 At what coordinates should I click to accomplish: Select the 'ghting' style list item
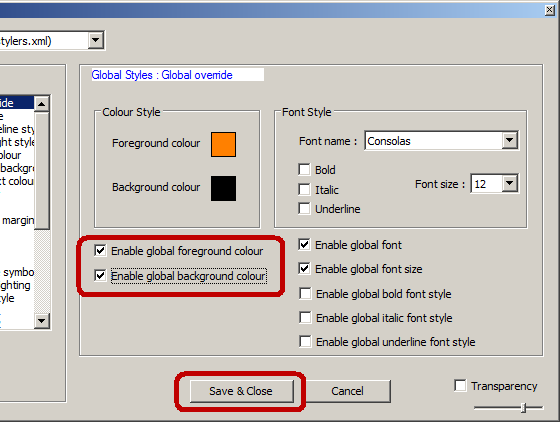[17, 285]
